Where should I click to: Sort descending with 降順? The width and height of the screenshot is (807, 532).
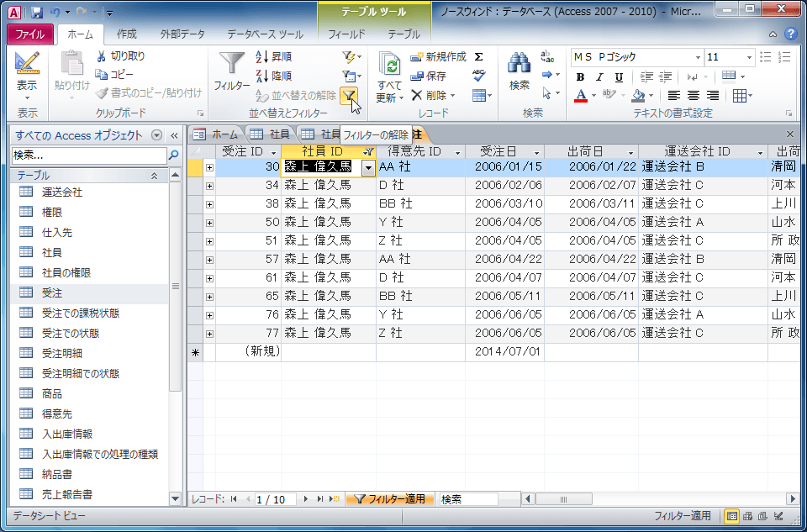coord(274,76)
